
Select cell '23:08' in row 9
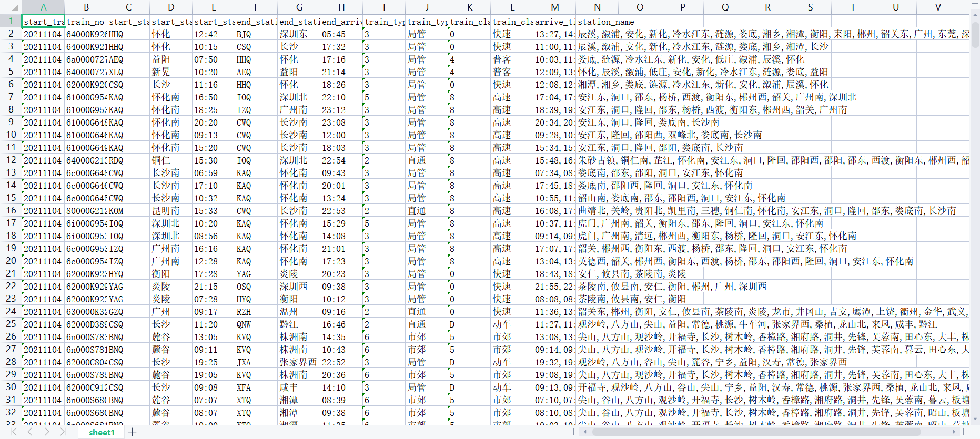(x=341, y=122)
